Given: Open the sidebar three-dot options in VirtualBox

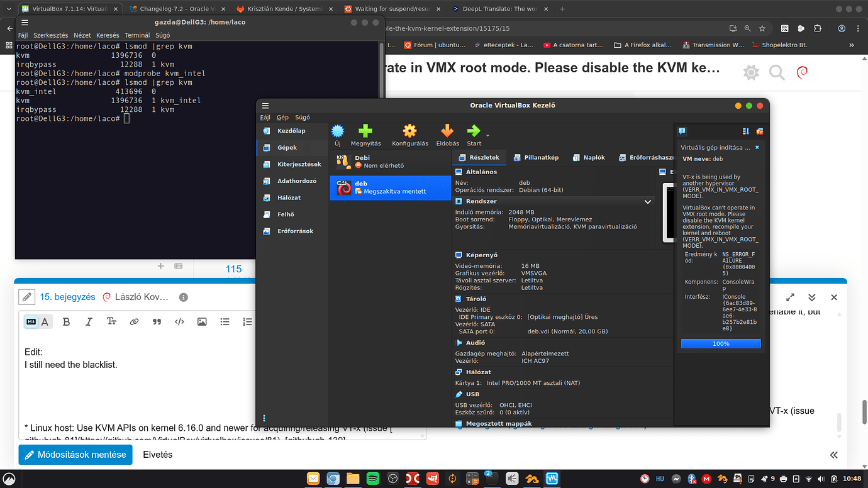Looking at the screenshot, I should click(264, 418).
